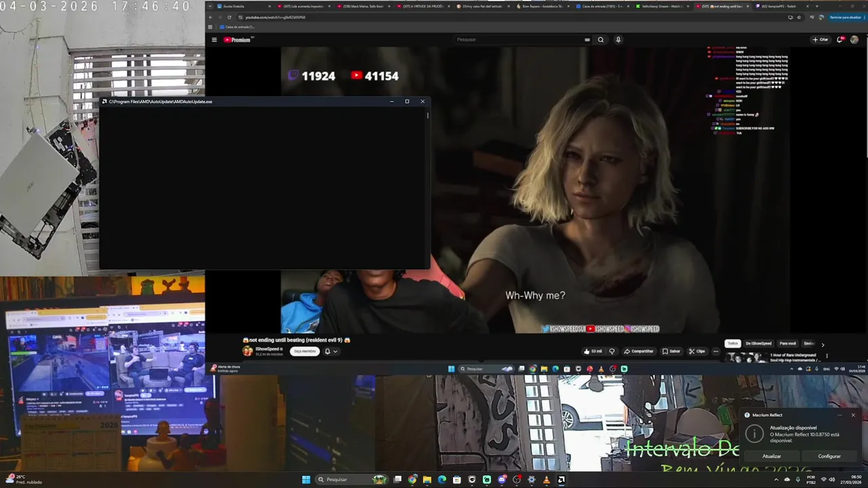
Task: Click the AMDAutoUpdate console vertical scrollbar
Action: click(427, 188)
